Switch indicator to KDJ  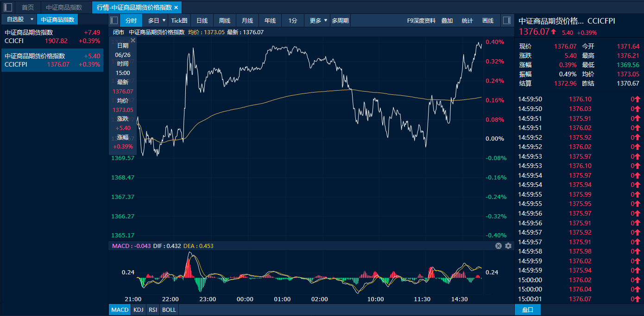coord(138,310)
